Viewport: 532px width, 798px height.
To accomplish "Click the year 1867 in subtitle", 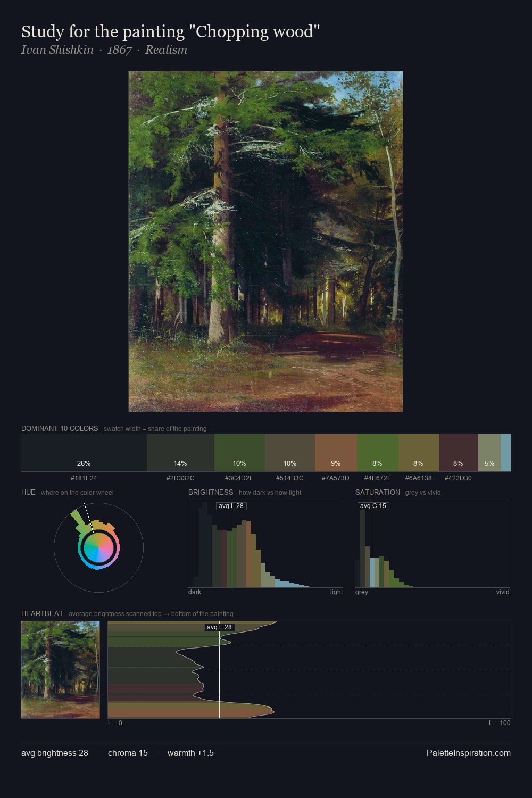I will 119,50.
